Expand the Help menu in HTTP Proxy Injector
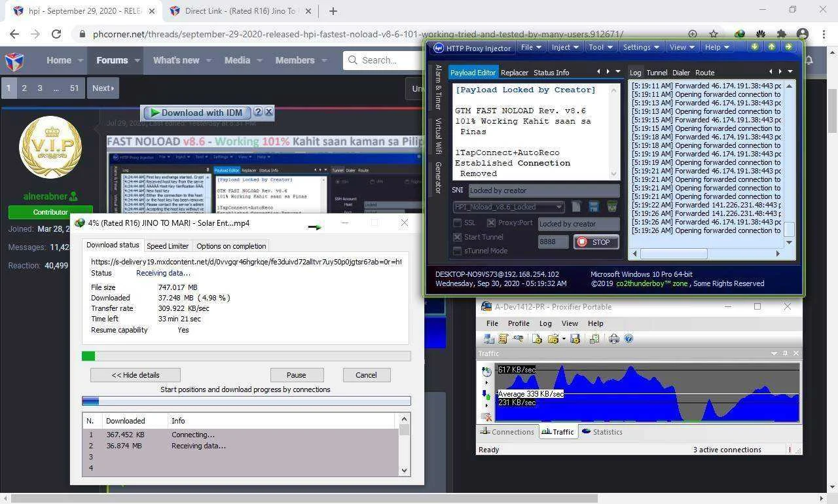This screenshot has width=838, height=504. [x=717, y=47]
